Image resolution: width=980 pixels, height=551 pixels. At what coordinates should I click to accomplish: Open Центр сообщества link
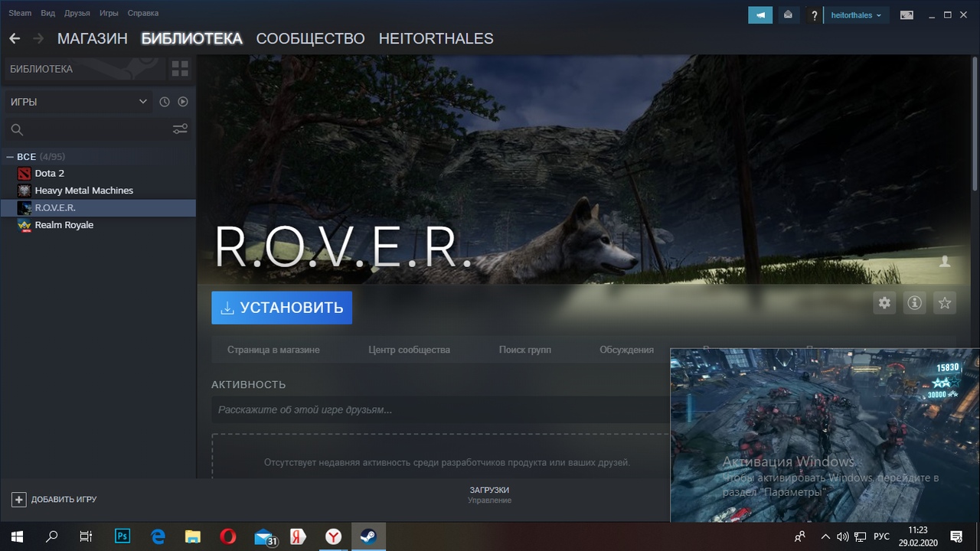[x=409, y=350]
